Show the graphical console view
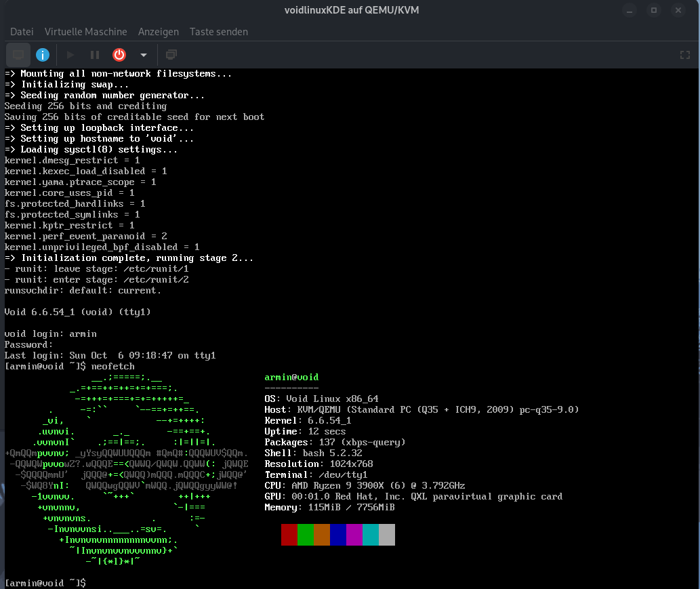This screenshot has width=700, height=589. click(18, 54)
